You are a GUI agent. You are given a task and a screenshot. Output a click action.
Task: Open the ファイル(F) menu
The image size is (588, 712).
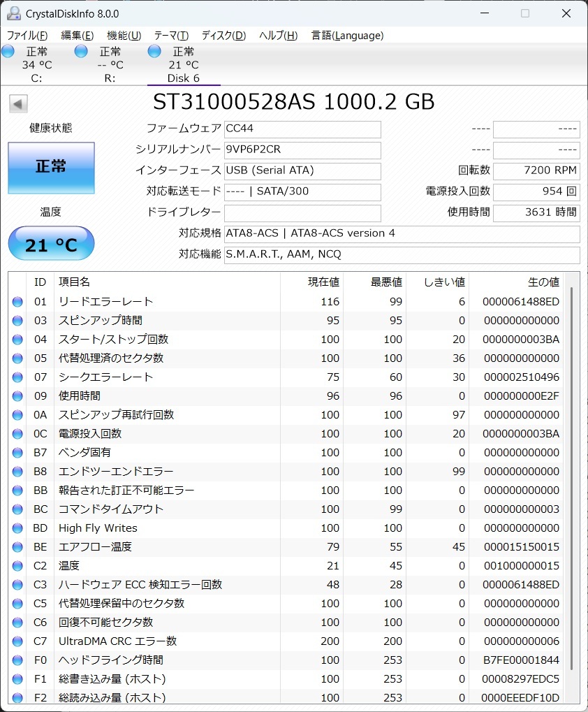click(27, 36)
